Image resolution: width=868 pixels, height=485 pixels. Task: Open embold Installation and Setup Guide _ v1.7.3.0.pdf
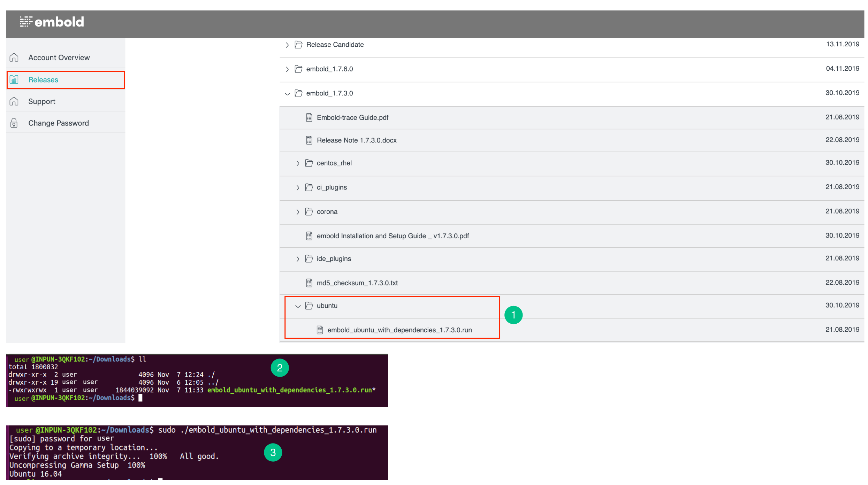(393, 236)
